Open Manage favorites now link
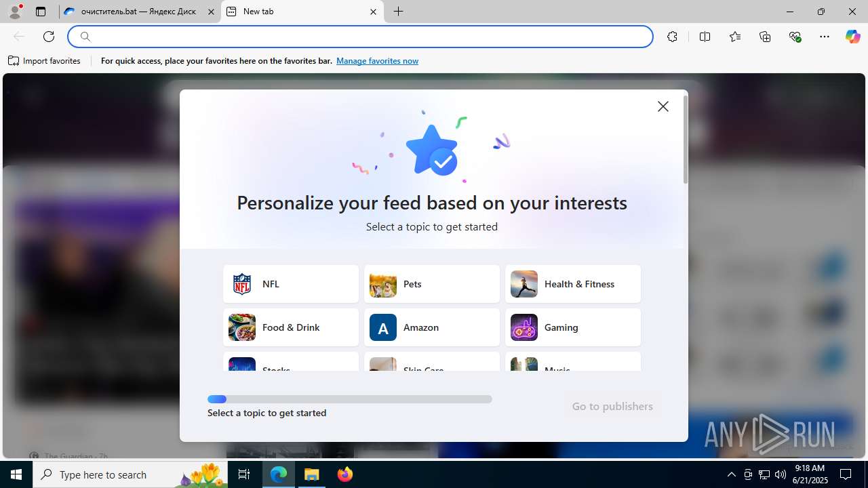 coord(377,61)
